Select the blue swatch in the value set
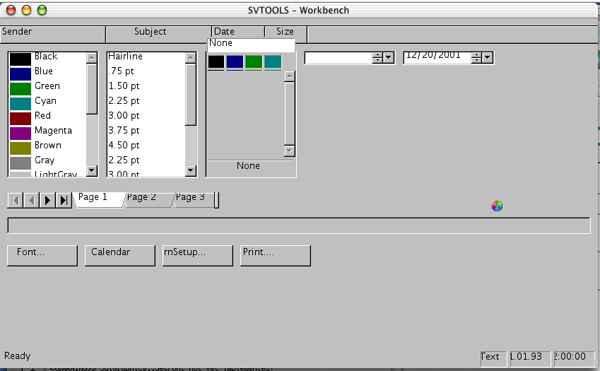Viewport: 600px width, 371px height. click(x=235, y=62)
